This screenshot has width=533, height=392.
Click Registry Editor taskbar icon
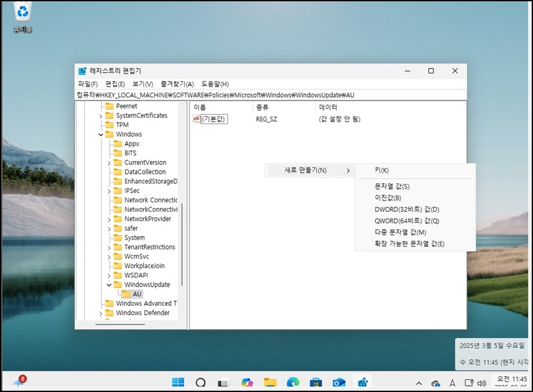(x=362, y=382)
